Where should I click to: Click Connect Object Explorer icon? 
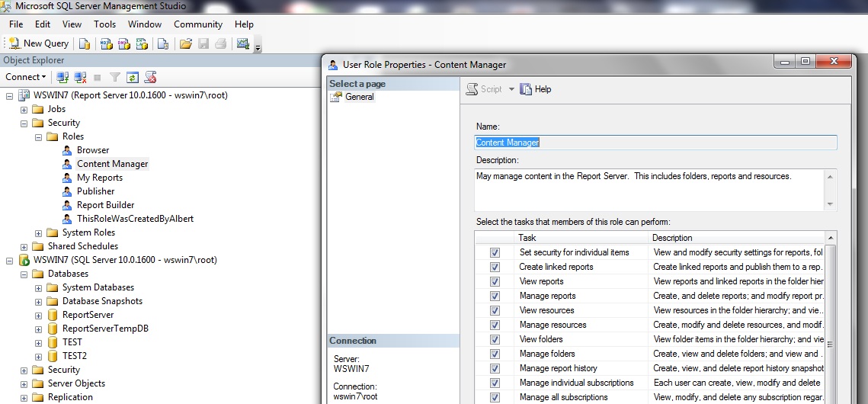[62, 77]
